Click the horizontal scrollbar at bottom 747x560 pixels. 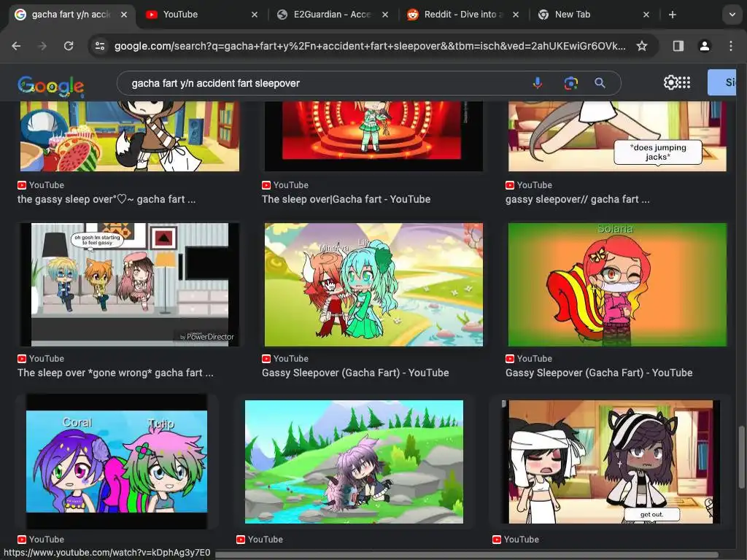[x=467, y=555]
